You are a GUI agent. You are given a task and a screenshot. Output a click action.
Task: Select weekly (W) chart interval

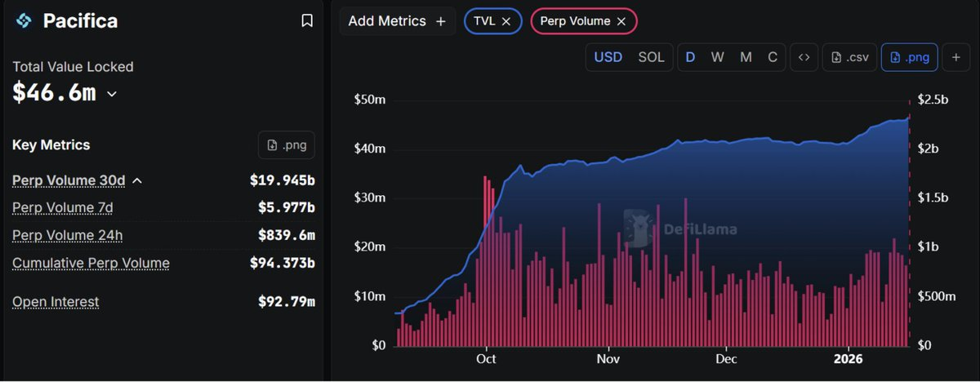[x=717, y=57]
